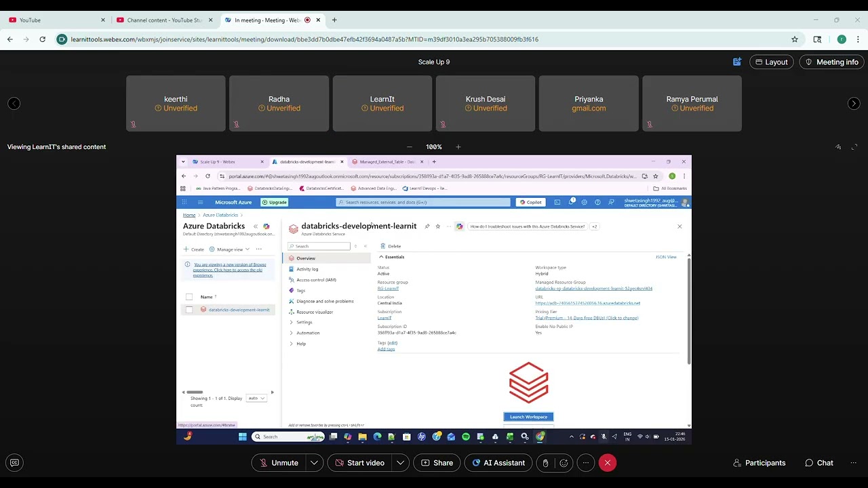The height and width of the screenshot is (488, 868).
Task: Select Ramya Perumal participant tile
Action: 692,103
